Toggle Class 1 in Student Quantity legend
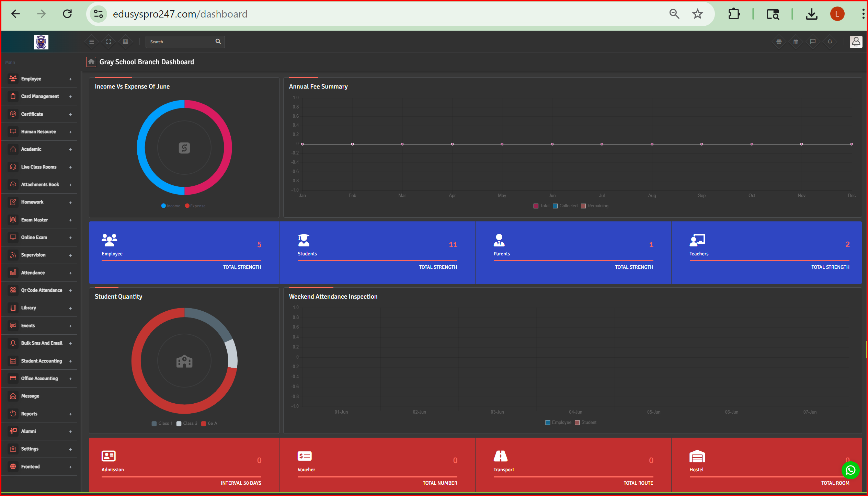Viewport: 868px width, 496px height. pos(162,423)
